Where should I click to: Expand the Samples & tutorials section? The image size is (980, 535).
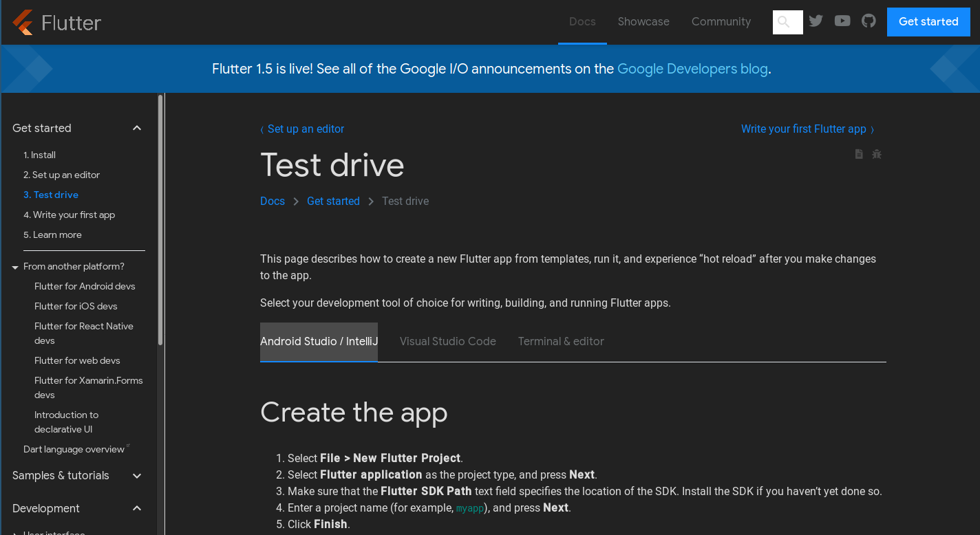coord(137,476)
